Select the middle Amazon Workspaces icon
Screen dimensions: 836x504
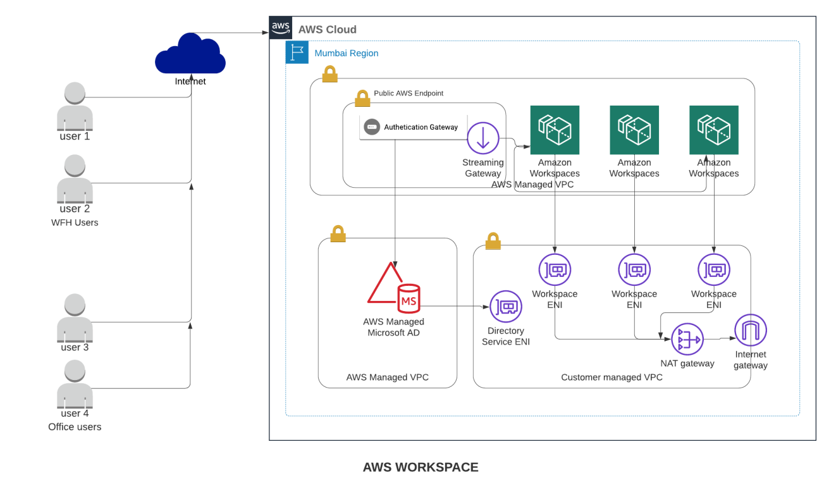point(634,130)
